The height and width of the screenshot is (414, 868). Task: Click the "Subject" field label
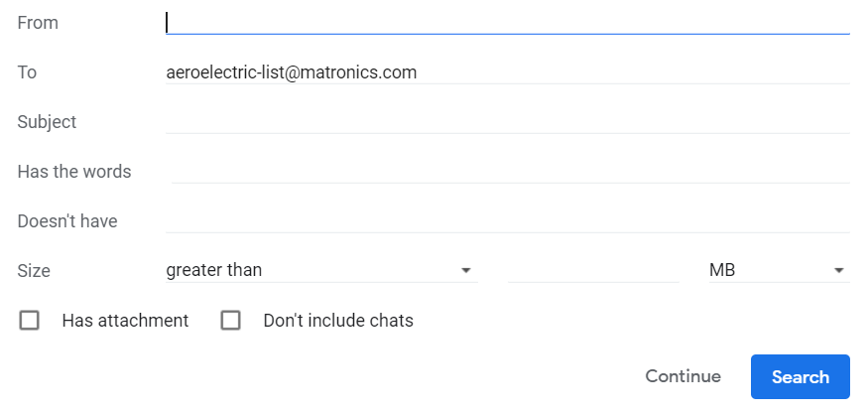pyautogui.click(x=47, y=121)
